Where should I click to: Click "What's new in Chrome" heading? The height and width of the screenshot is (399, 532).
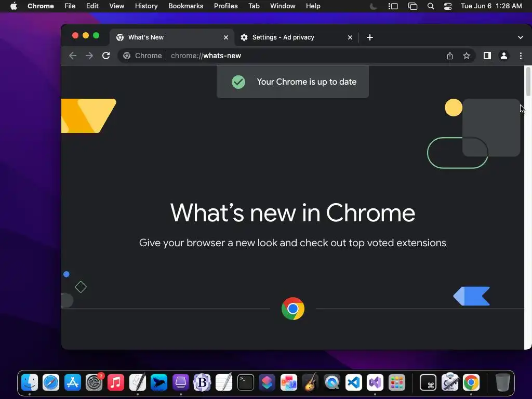[x=293, y=213]
